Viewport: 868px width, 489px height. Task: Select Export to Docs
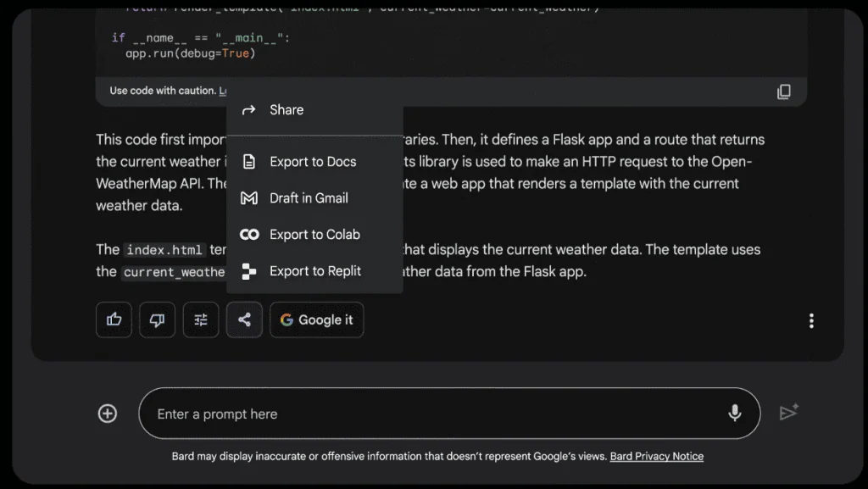tap(302, 161)
